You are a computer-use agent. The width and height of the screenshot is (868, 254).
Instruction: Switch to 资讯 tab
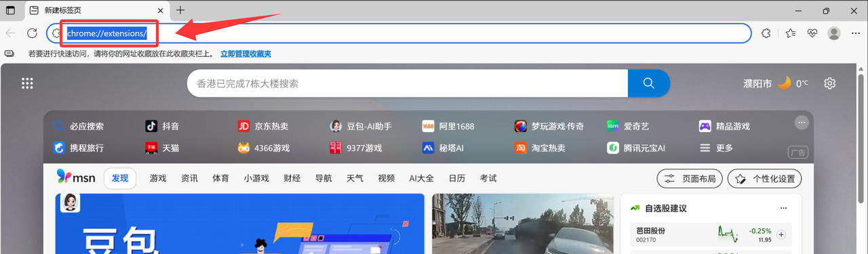tap(190, 178)
